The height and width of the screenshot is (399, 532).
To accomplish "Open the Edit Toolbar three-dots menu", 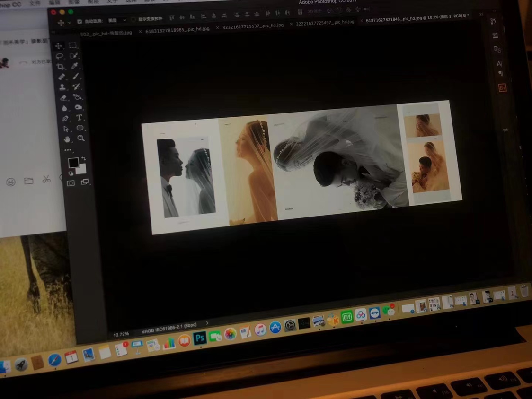I will [68, 150].
